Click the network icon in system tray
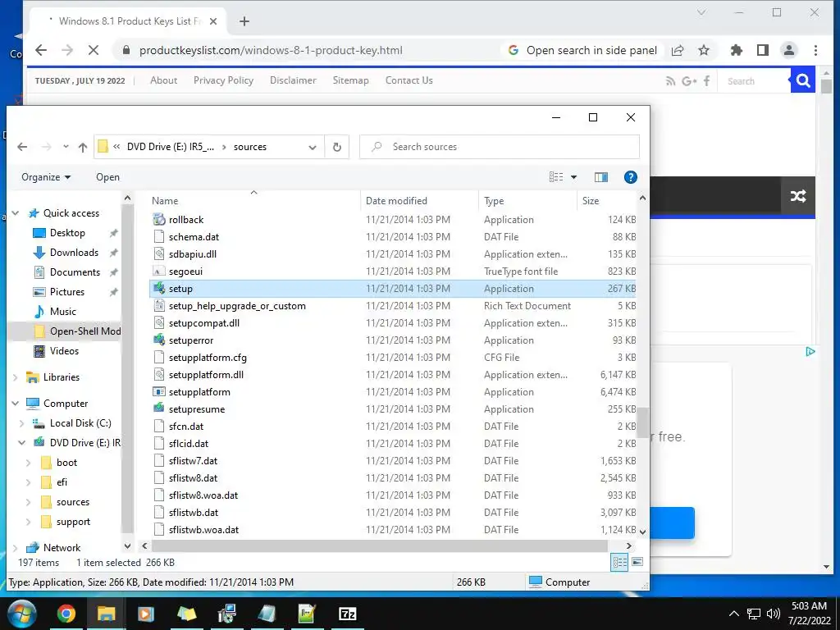 pyautogui.click(x=754, y=614)
